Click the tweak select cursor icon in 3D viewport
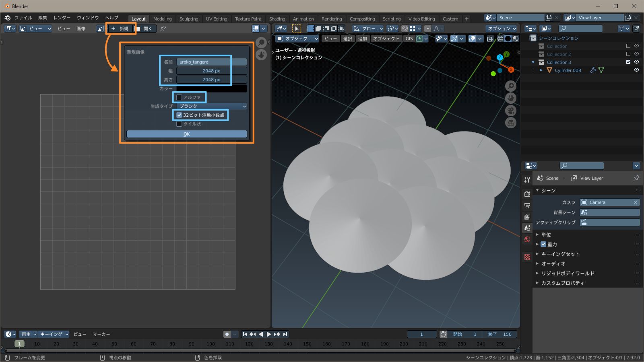The height and width of the screenshot is (362, 644). point(297,29)
